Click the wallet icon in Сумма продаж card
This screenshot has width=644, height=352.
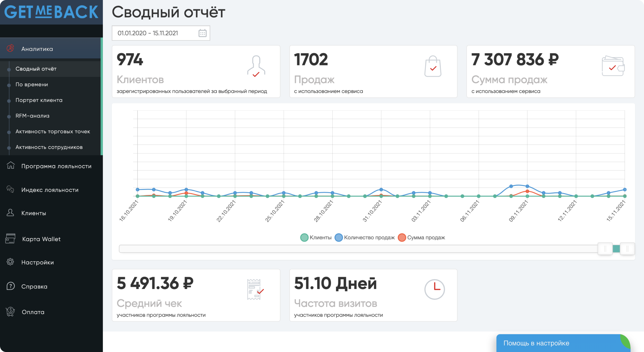point(613,66)
